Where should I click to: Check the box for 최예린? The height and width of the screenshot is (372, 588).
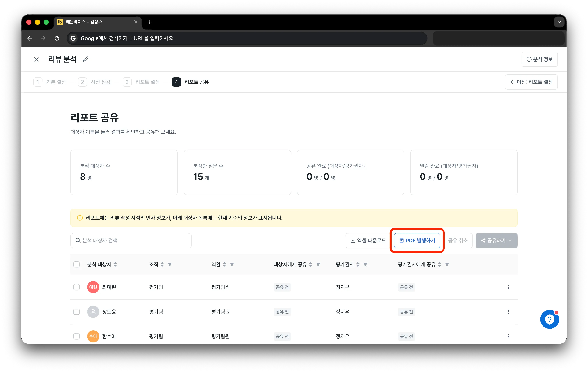(76, 287)
